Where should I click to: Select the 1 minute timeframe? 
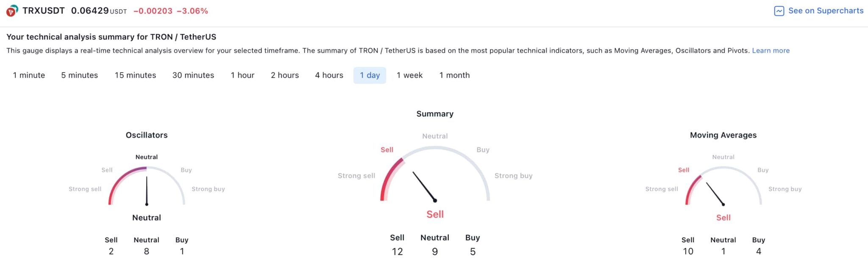click(29, 75)
